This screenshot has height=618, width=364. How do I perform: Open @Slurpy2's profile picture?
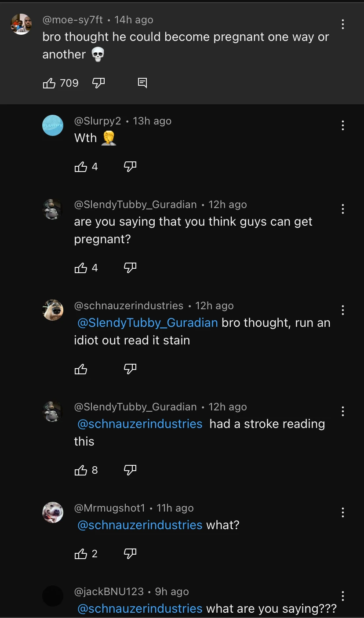[53, 125]
